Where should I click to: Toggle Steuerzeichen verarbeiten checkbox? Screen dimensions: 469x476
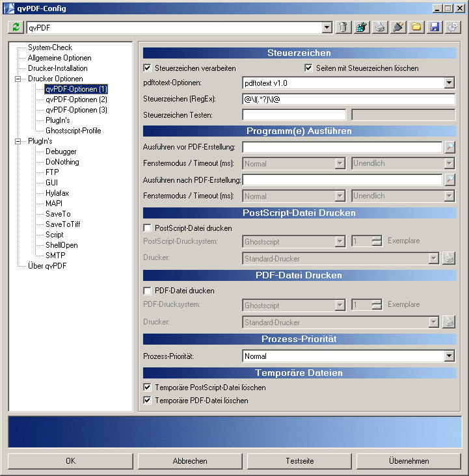pyautogui.click(x=147, y=68)
